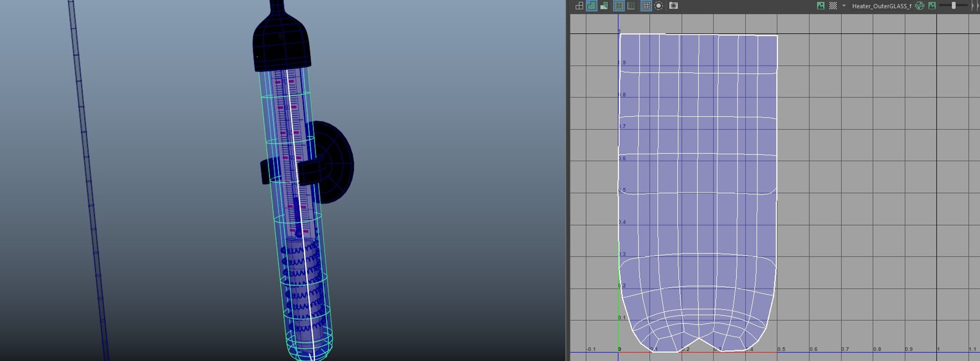Toggle the UV editor grid

tap(646, 6)
